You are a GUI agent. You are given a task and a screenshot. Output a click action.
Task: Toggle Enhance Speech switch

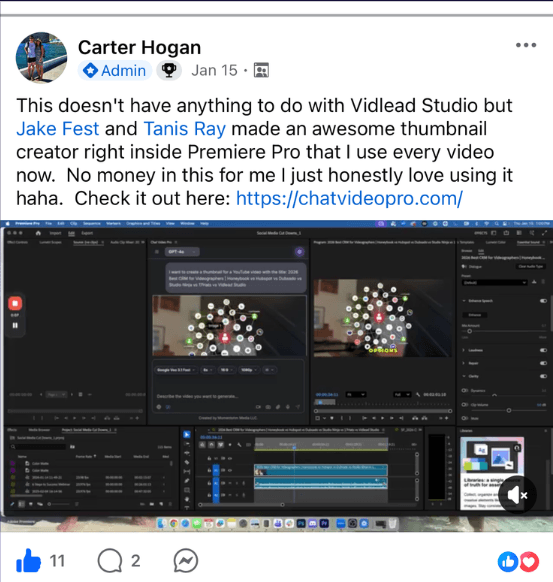pos(543,301)
